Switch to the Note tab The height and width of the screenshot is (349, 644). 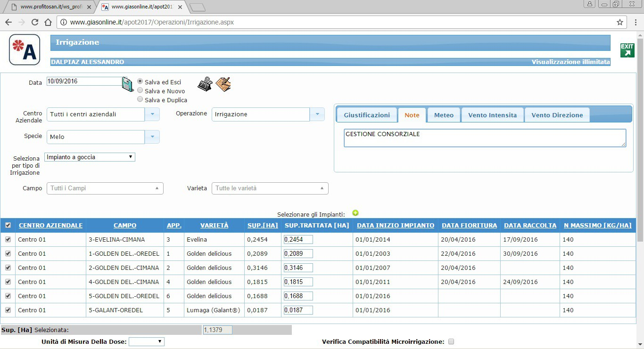412,115
